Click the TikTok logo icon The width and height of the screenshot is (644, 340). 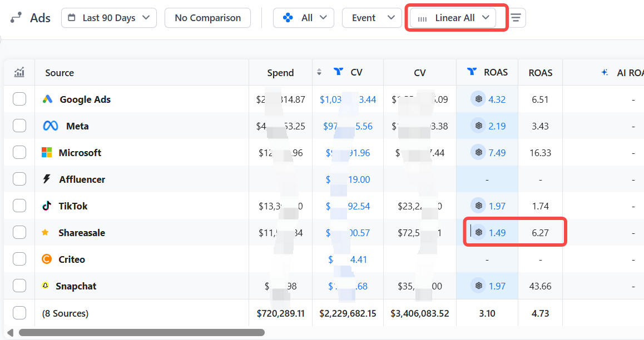47,206
